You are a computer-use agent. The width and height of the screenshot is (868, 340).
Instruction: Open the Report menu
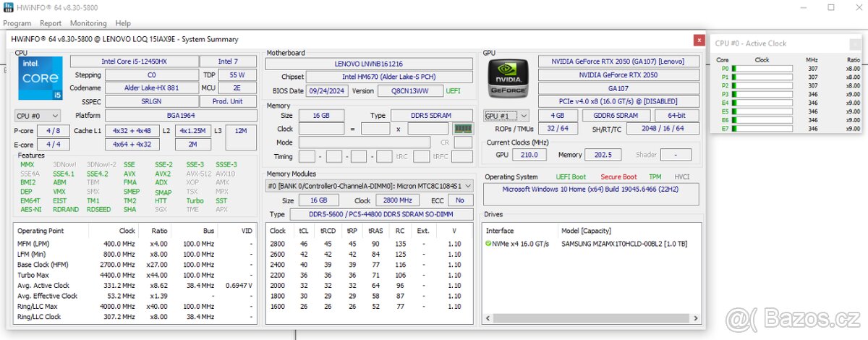click(x=51, y=23)
